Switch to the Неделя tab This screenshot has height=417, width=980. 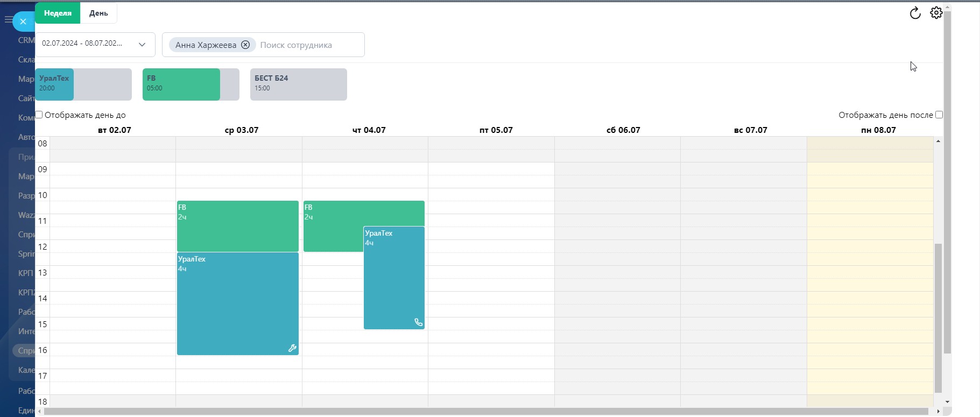[58, 13]
